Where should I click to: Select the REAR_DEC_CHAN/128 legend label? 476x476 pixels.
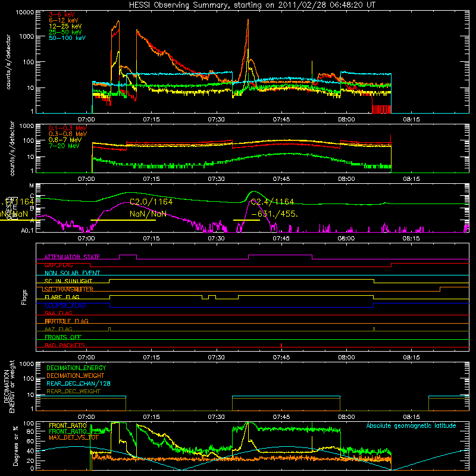79,383
